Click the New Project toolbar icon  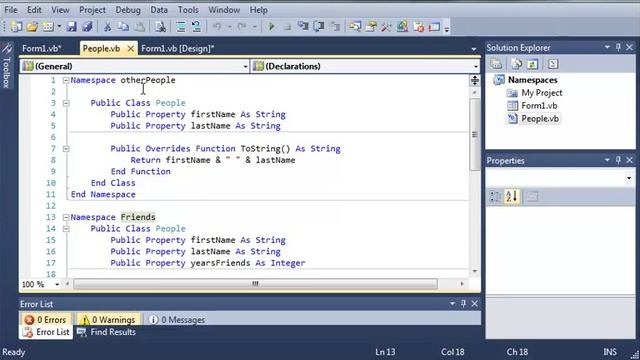17,27
